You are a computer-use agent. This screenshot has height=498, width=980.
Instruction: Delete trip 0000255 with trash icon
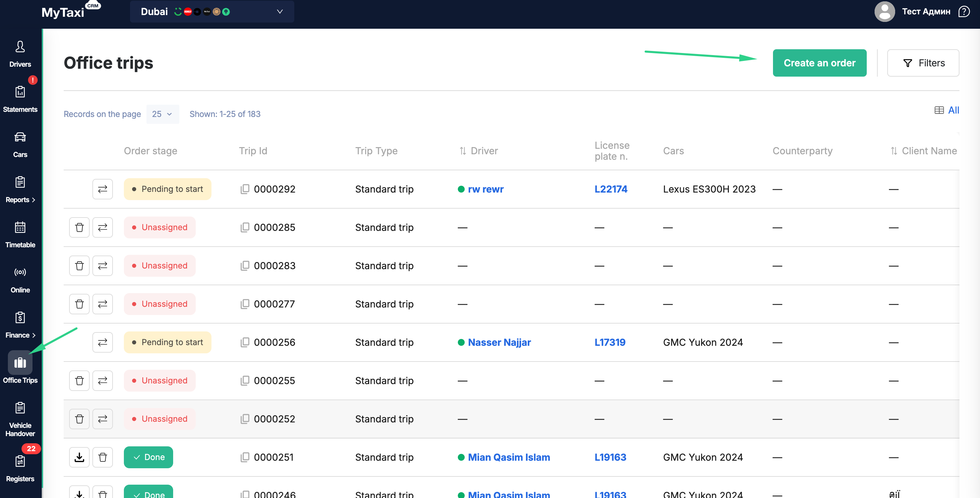tap(79, 381)
